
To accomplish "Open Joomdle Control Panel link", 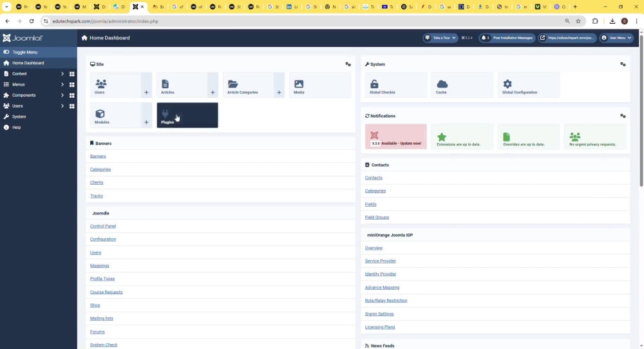I will point(102,226).
